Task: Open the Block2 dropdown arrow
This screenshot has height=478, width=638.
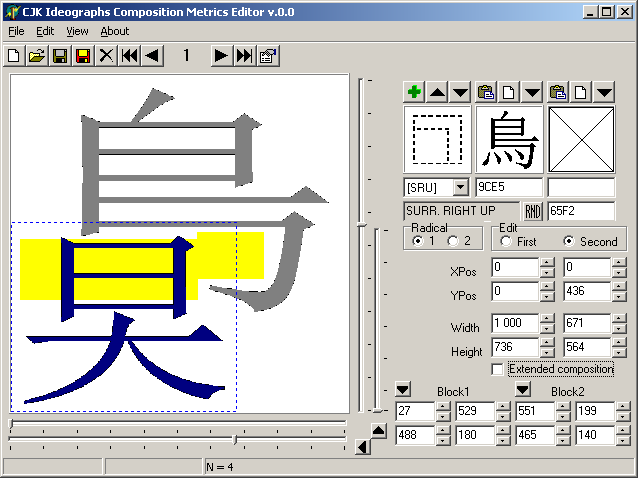Action: point(523,390)
